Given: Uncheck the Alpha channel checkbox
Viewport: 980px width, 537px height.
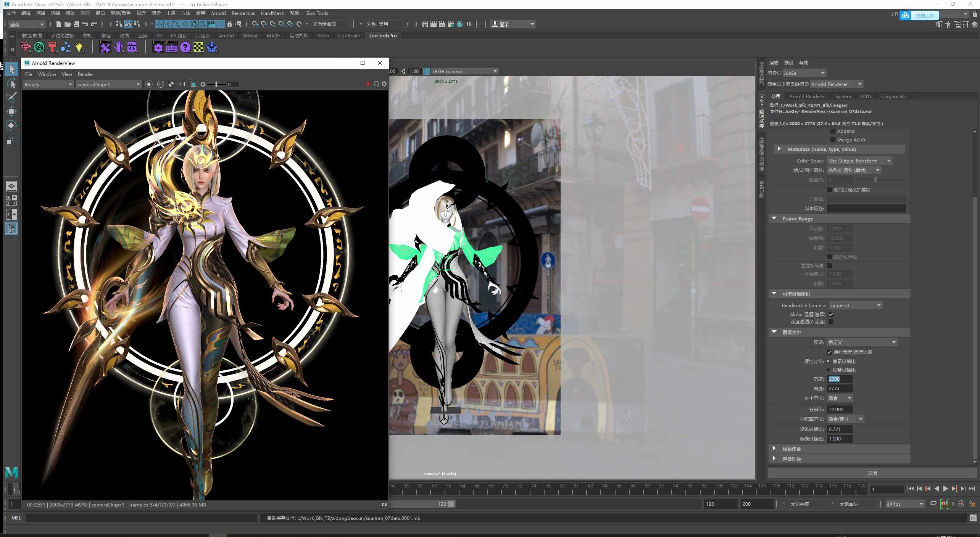Looking at the screenshot, I should (x=831, y=314).
